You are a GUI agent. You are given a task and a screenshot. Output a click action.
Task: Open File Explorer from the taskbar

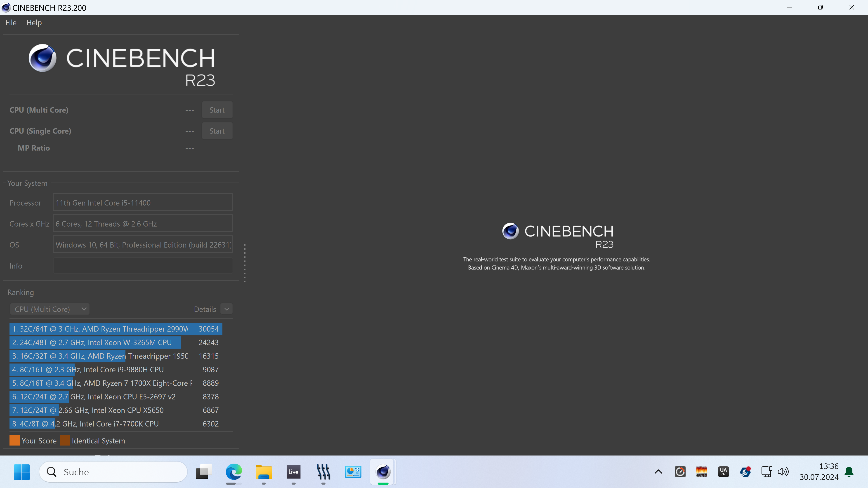[264, 472]
